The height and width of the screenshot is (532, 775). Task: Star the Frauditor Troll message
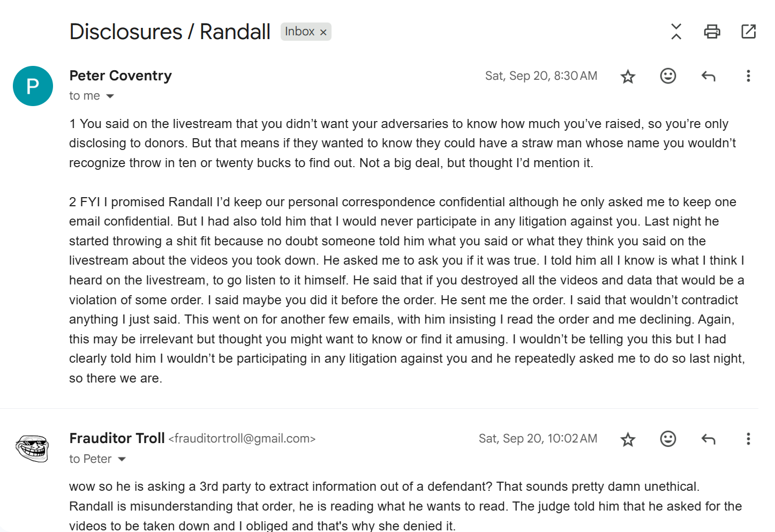tap(628, 440)
